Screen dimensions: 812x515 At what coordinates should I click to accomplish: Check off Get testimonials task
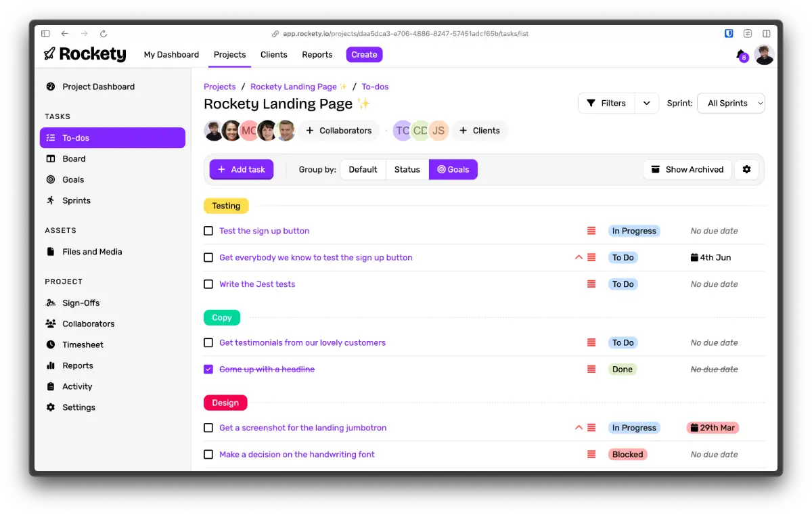(208, 342)
